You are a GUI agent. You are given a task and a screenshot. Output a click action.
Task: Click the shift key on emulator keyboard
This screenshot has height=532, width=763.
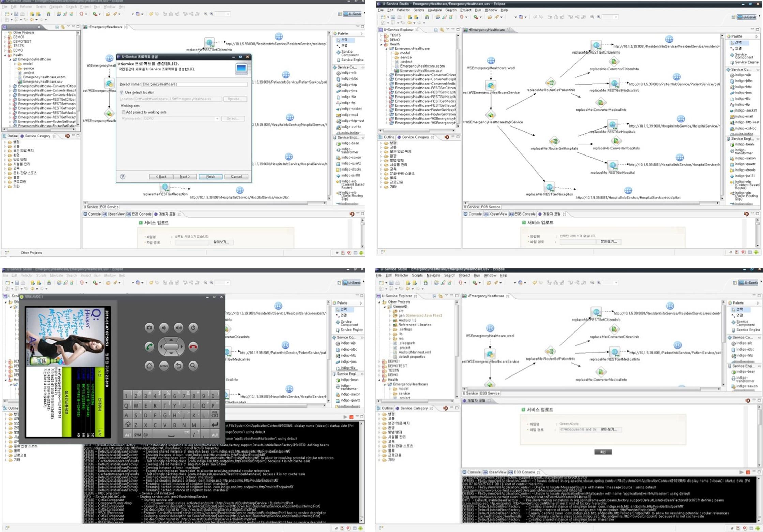pos(128,425)
